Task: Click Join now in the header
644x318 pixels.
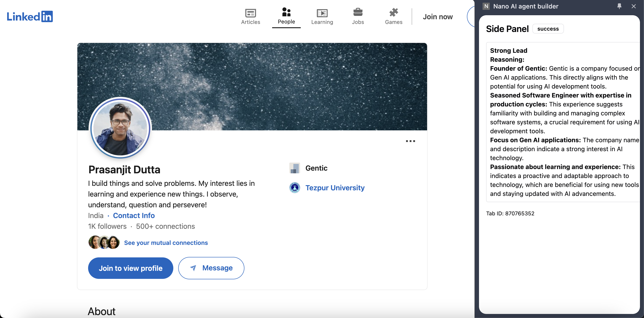Action: click(438, 17)
